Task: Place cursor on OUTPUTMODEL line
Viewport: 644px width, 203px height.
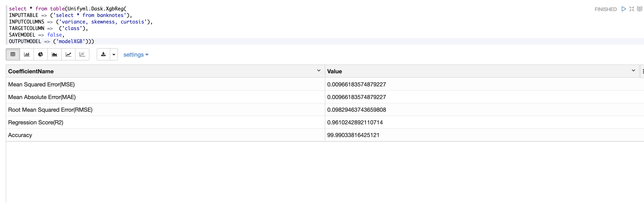Action: 51,41
